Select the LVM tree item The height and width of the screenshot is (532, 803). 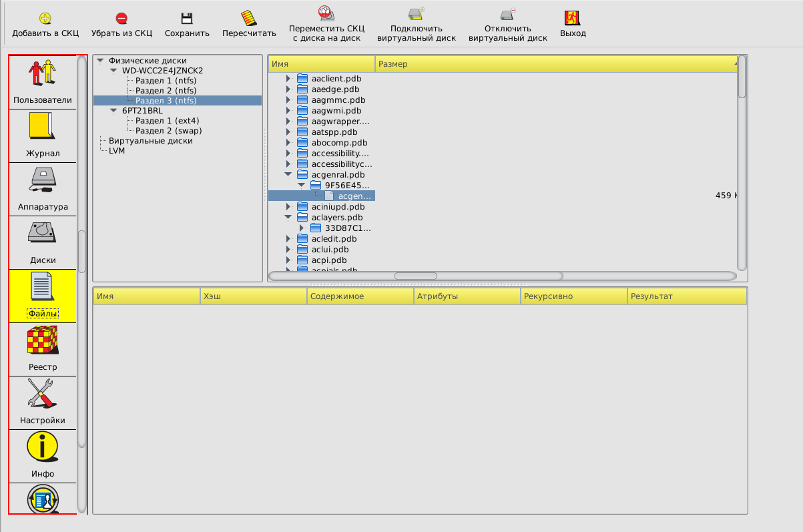(x=117, y=150)
